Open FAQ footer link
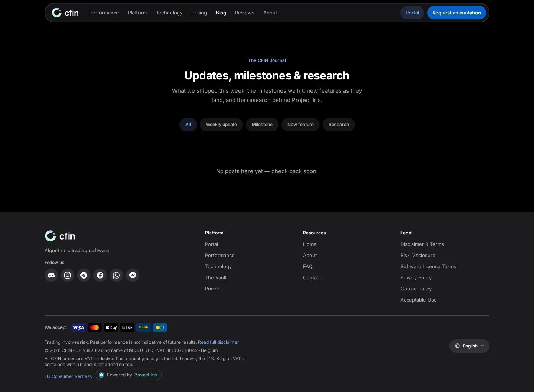The width and height of the screenshot is (534, 392). [x=308, y=266]
